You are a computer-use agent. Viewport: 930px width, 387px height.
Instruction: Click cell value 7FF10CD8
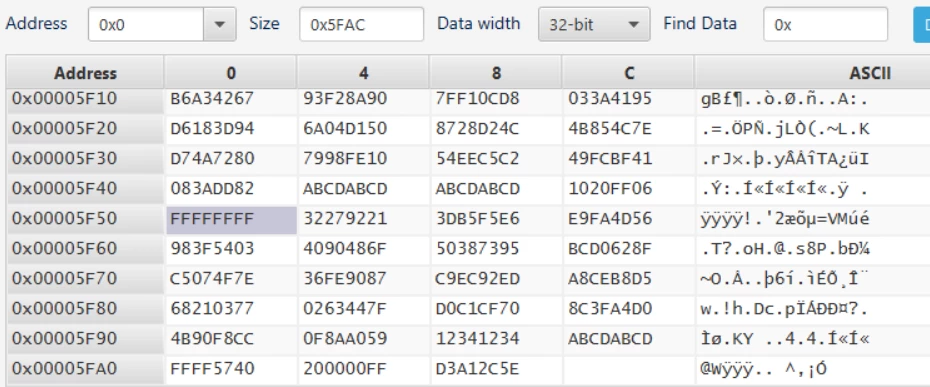coord(478,99)
